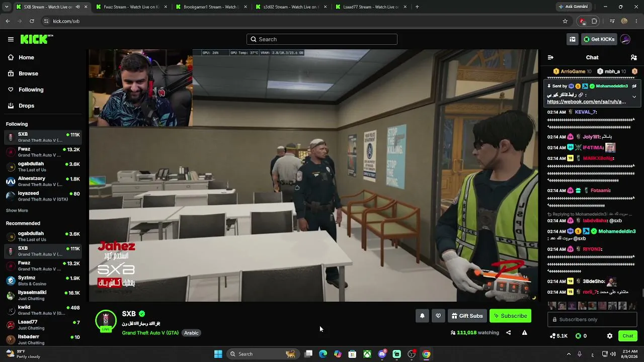Image resolution: width=644 pixels, height=362 pixels.
Task: Click the Get KICKs button
Action: [599, 39]
